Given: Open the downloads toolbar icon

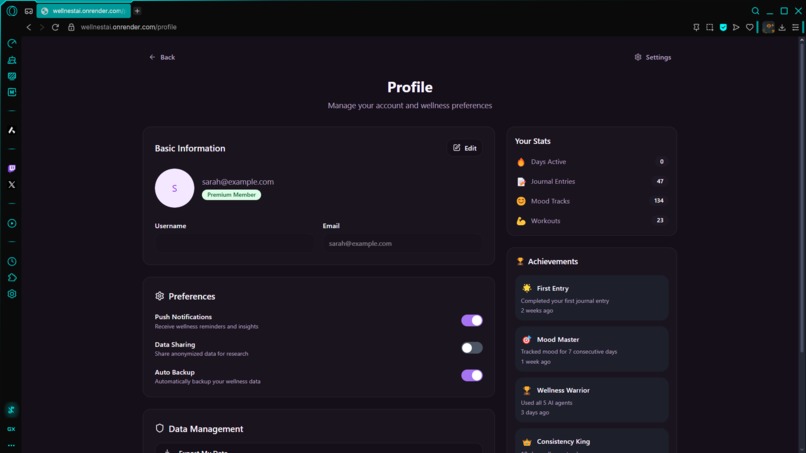Looking at the screenshot, I should pos(782,27).
